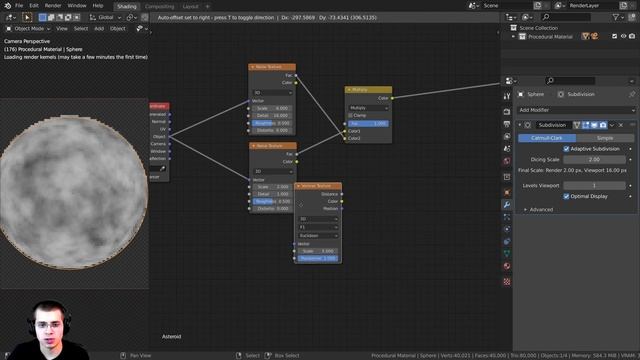This screenshot has width=640, height=360.
Task: Select Catmull-Clark subdivision type
Action: coord(547,138)
